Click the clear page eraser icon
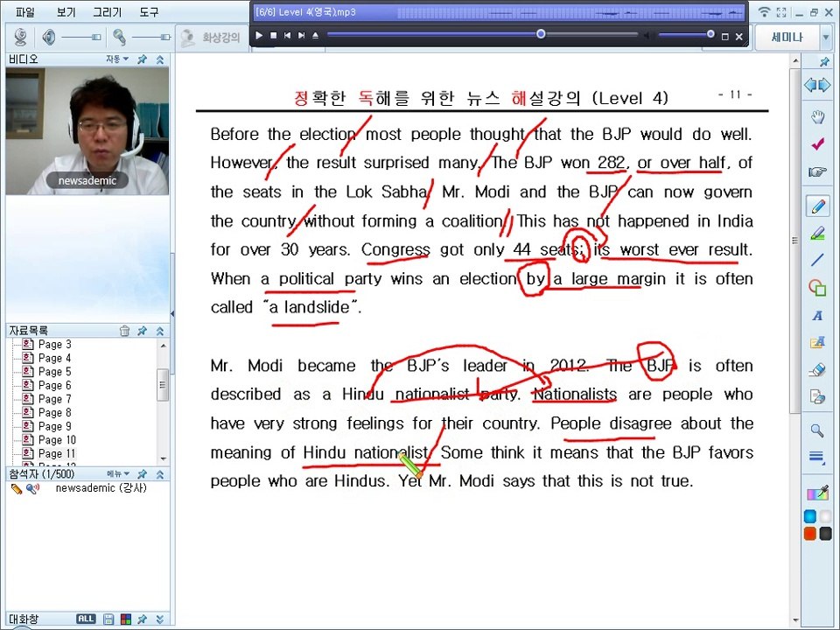 (x=817, y=396)
